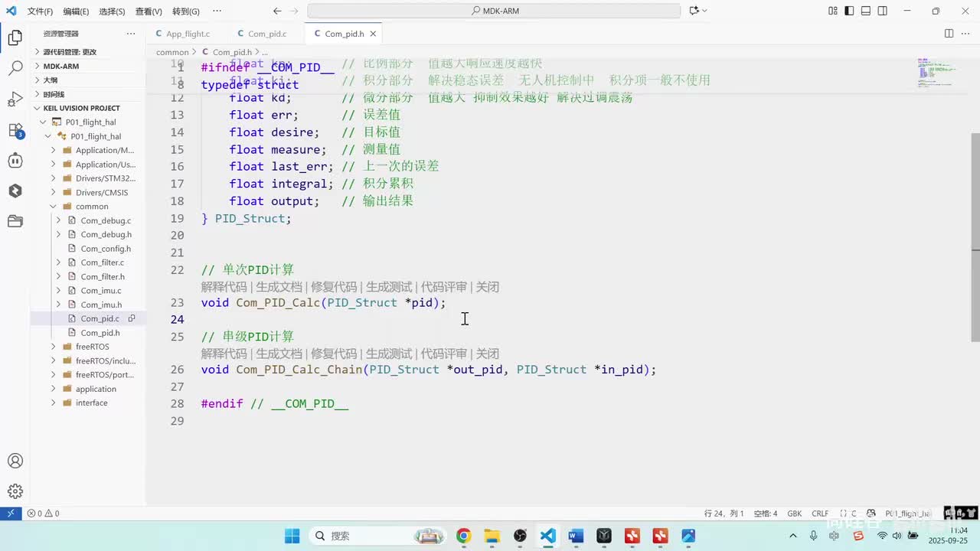Screen dimensions: 980x551
Task: Open OBS Studio from the taskbar
Action: point(520,536)
